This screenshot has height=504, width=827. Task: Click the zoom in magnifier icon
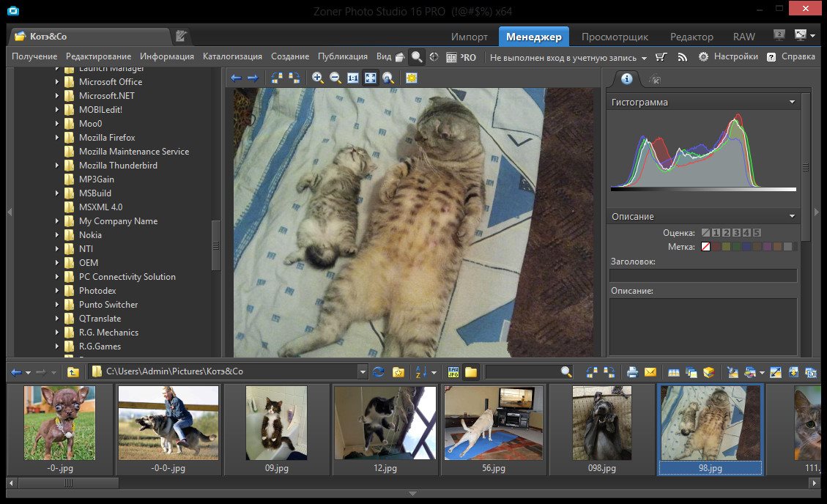pos(318,78)
